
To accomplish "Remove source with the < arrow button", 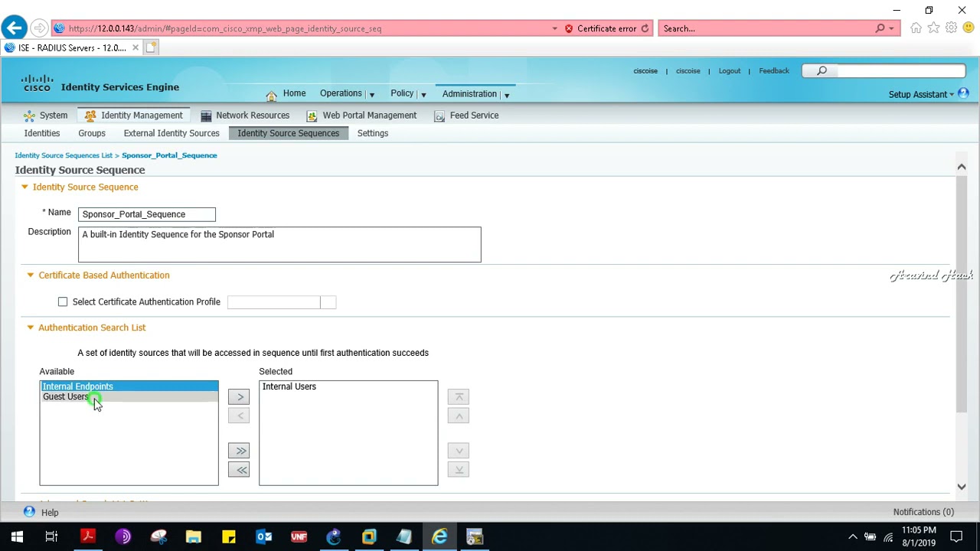I will (239, 416).
